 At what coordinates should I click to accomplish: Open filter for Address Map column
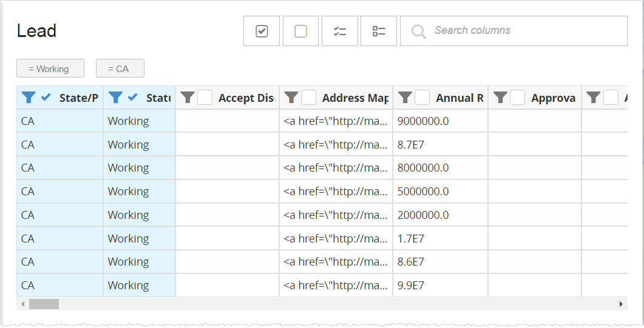click(291, 98)
